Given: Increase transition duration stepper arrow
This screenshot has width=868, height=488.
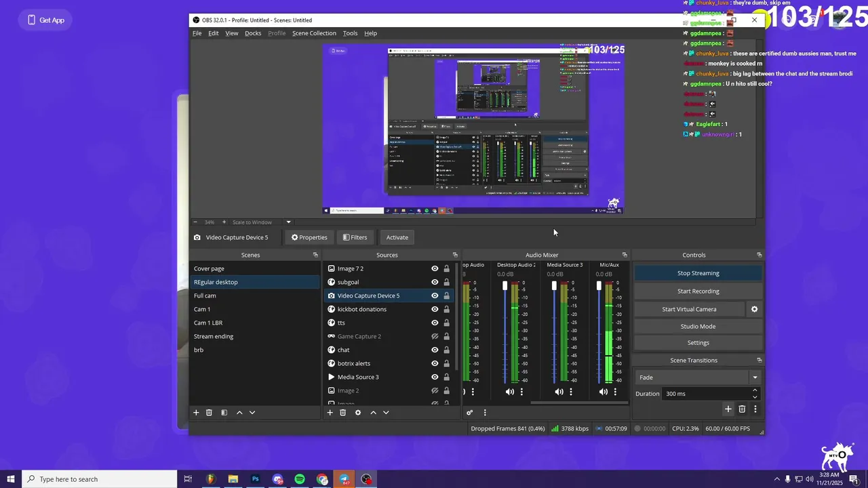Looking at the screenshot, I should click(x=755, y=390).
